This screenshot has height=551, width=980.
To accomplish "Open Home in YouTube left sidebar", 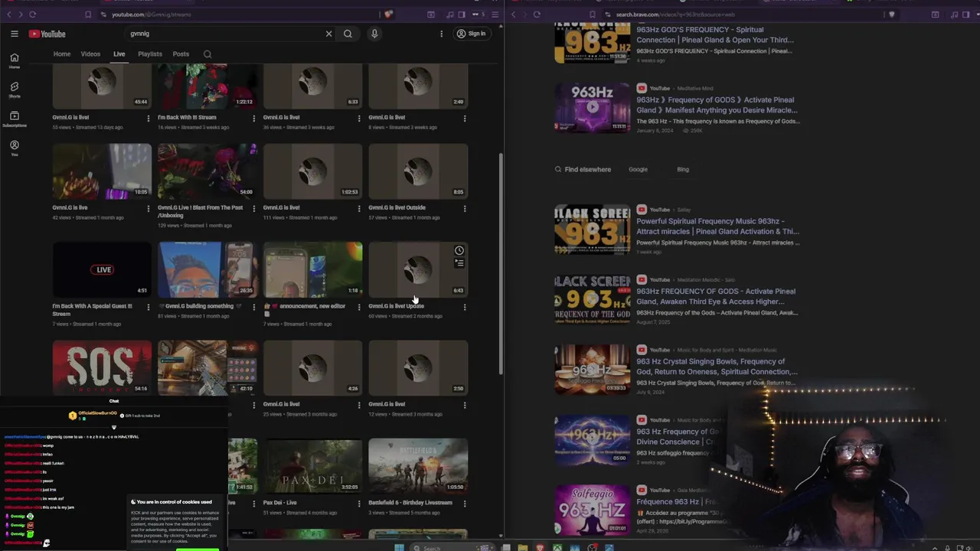I will point(15,60).
